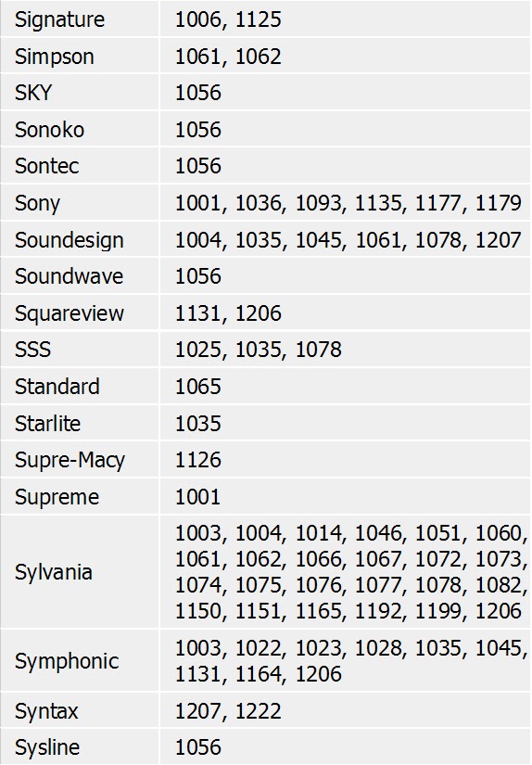
Task: Click the Simpson codes 1061, 1062
Action: point(228,57)
